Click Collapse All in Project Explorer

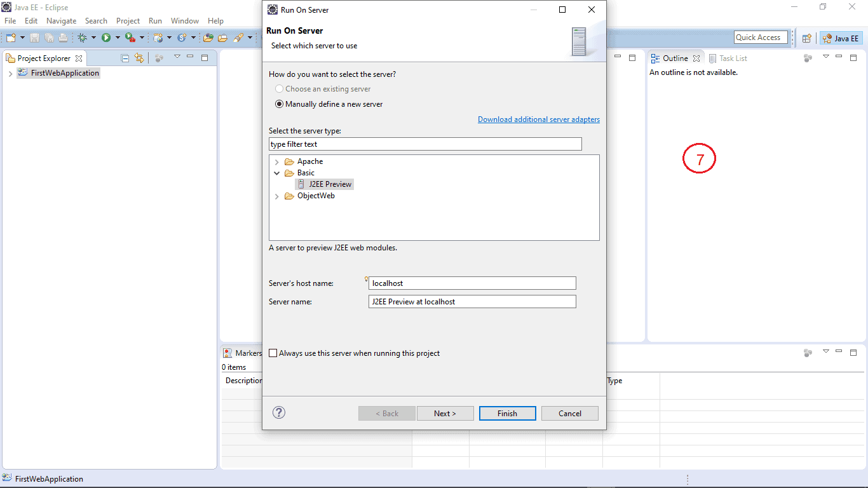[x=125, y=58]
